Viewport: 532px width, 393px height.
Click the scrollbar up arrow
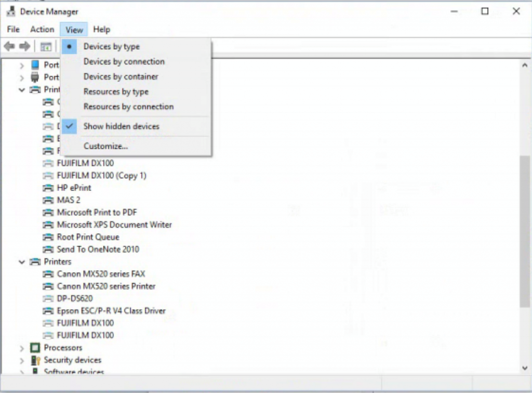pyautogui.click(x=525, y=65)
